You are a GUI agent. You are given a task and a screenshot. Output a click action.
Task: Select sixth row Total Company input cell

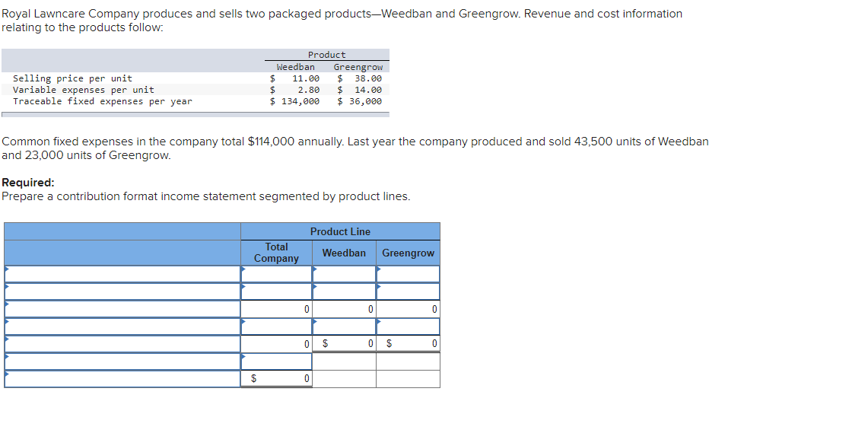[x=276, y=361]
